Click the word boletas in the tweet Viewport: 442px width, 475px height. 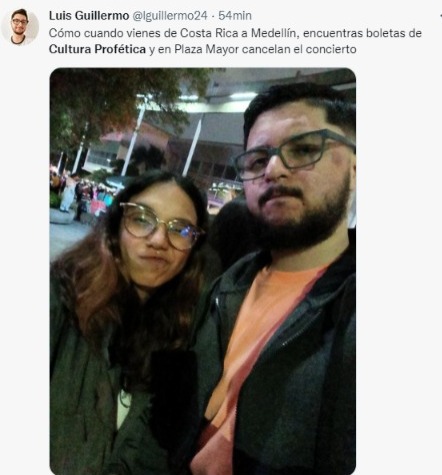387,33
